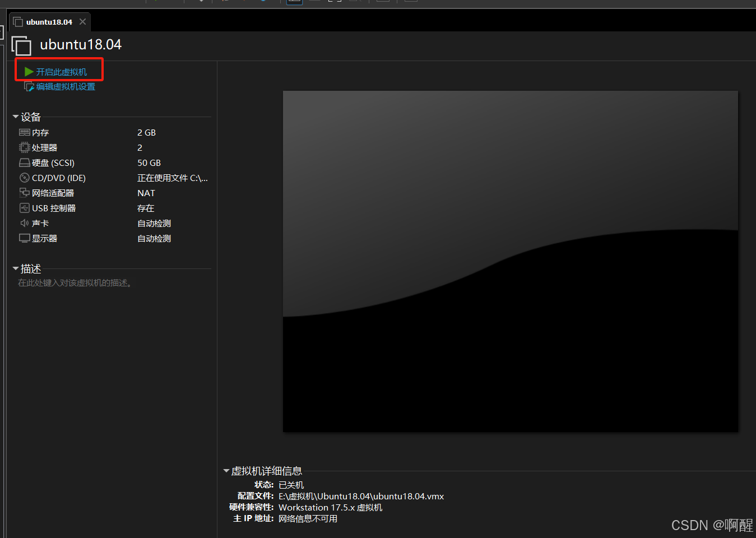756x538 pixels.
Task: Select the 显示器 device entry
Action: point(44,239)
